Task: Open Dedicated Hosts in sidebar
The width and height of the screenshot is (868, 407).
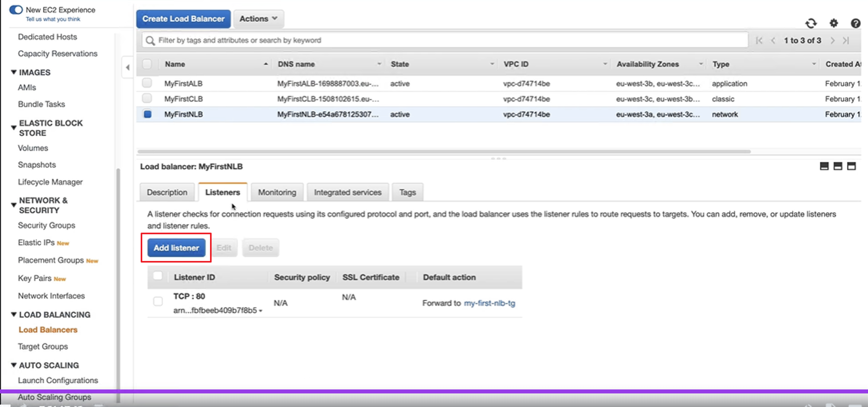Action: pos(47,37)
